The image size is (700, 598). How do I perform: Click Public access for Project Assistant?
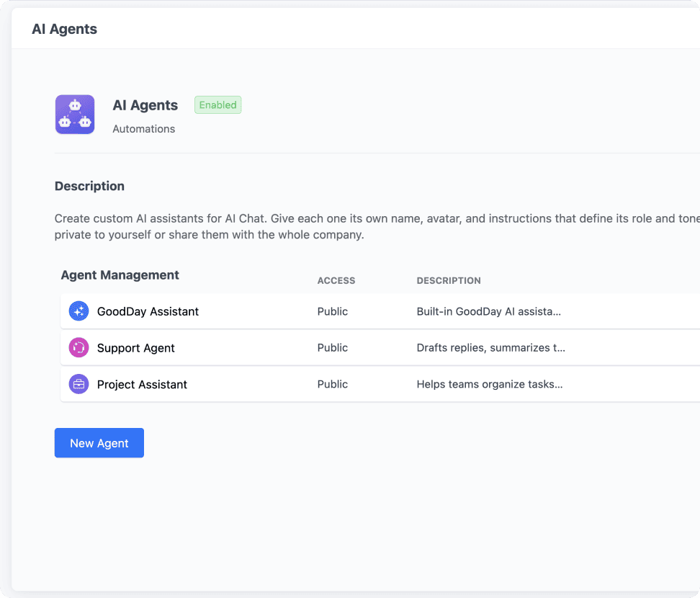(333, 384)
